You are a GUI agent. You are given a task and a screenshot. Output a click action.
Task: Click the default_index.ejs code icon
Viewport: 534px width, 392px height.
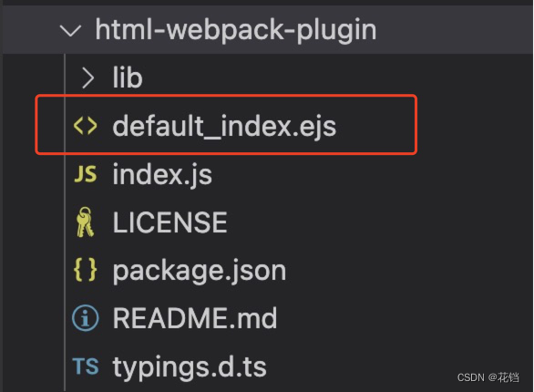click(85, 126)
